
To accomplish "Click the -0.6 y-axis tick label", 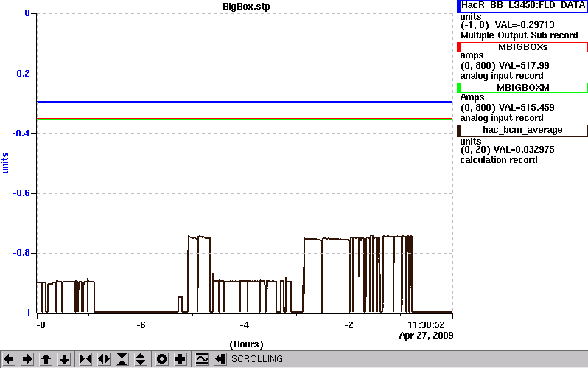I will coord(21,193).
